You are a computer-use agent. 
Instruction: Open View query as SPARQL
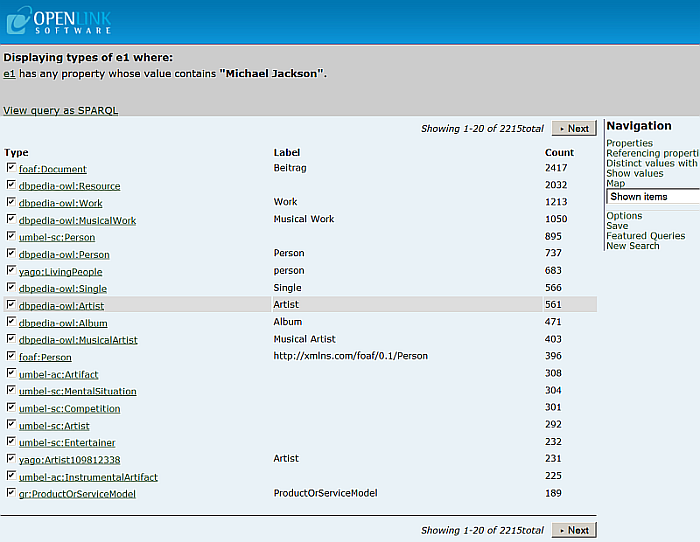pyautogui.click(x=61, y=110)
